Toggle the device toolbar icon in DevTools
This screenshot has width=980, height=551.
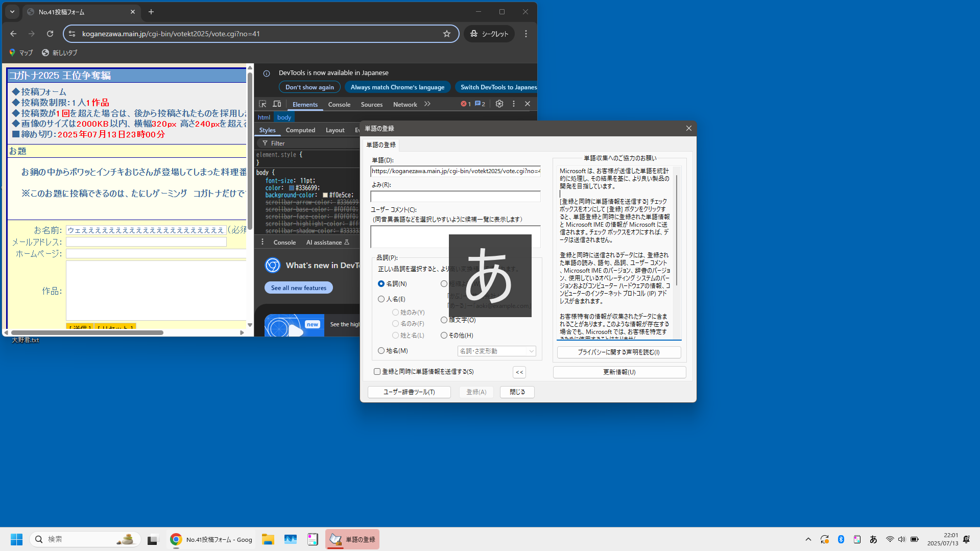tap(277, 104)
